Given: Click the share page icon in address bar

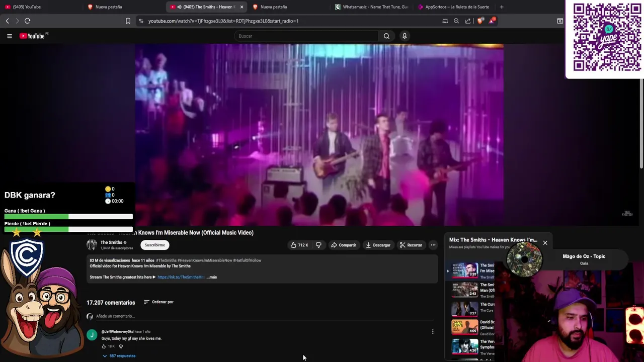Looking at the screenshot, I should click(x=468, y=21).
